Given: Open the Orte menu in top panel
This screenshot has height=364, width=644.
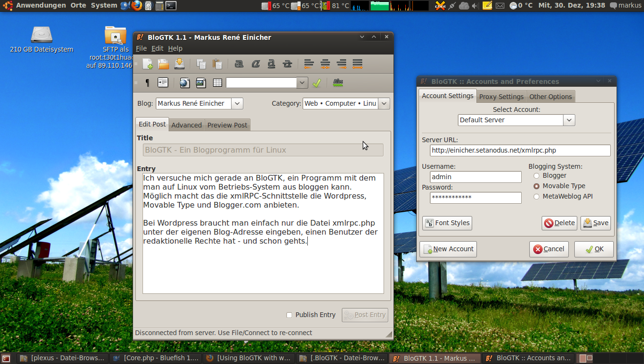Looking at the screenshot, I should coord(79,6).
